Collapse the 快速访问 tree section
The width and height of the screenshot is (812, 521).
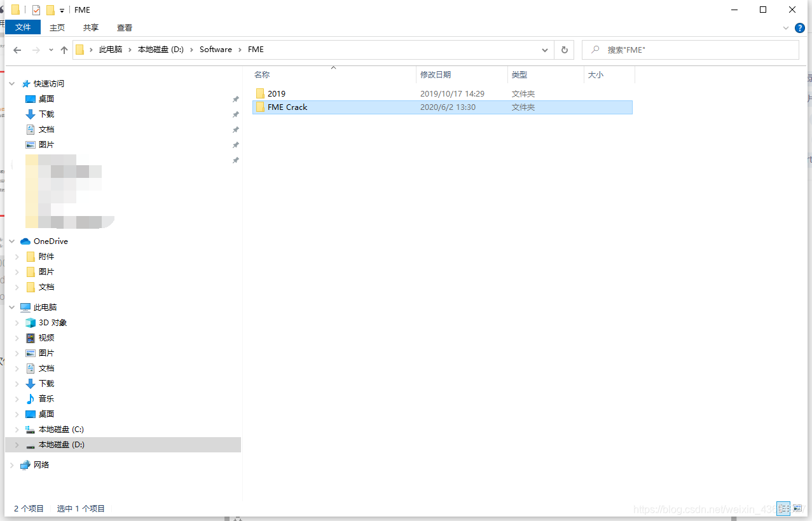[12, 84]
